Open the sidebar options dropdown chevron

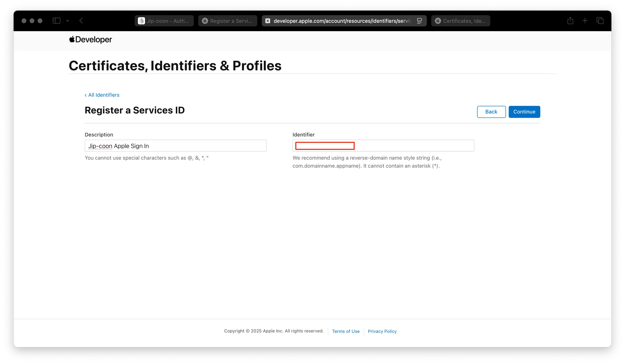(67, 21)
